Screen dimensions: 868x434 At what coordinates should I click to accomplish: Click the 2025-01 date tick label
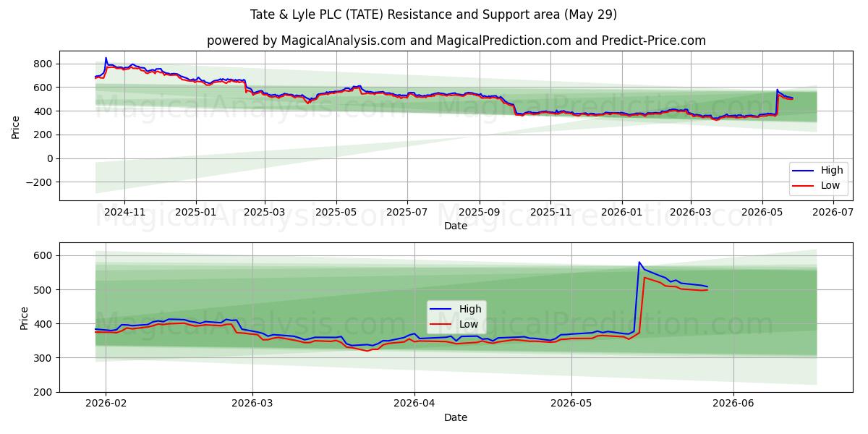pos(196,212)
